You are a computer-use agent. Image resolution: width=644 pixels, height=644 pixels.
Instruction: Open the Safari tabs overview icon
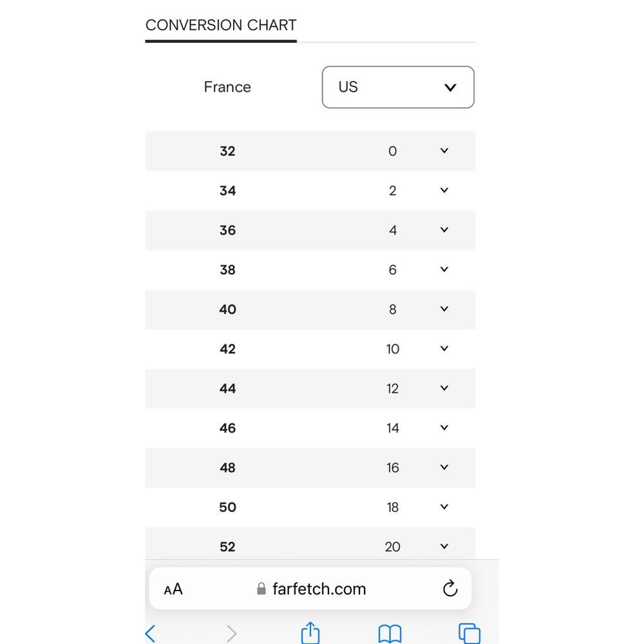pos(469,633)
